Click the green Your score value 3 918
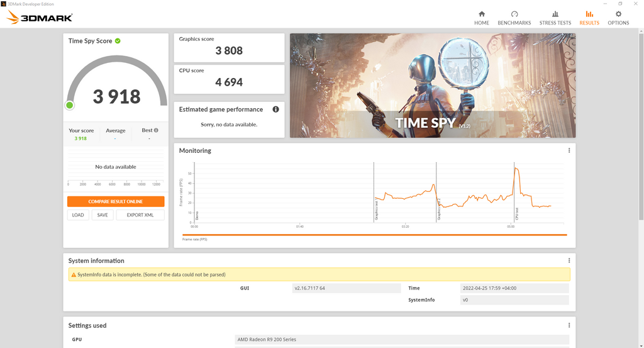This screenshot has height=348, width=644. [x=80, y=138]
